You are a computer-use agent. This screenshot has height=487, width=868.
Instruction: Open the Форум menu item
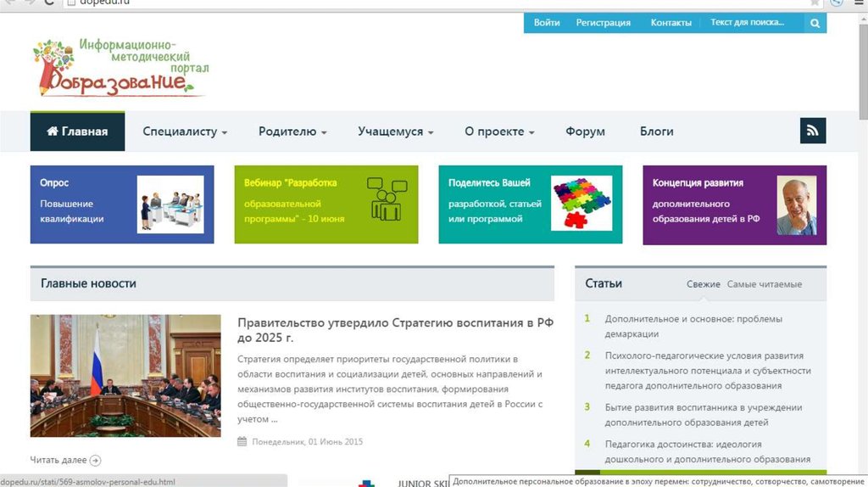pos(585,132)
